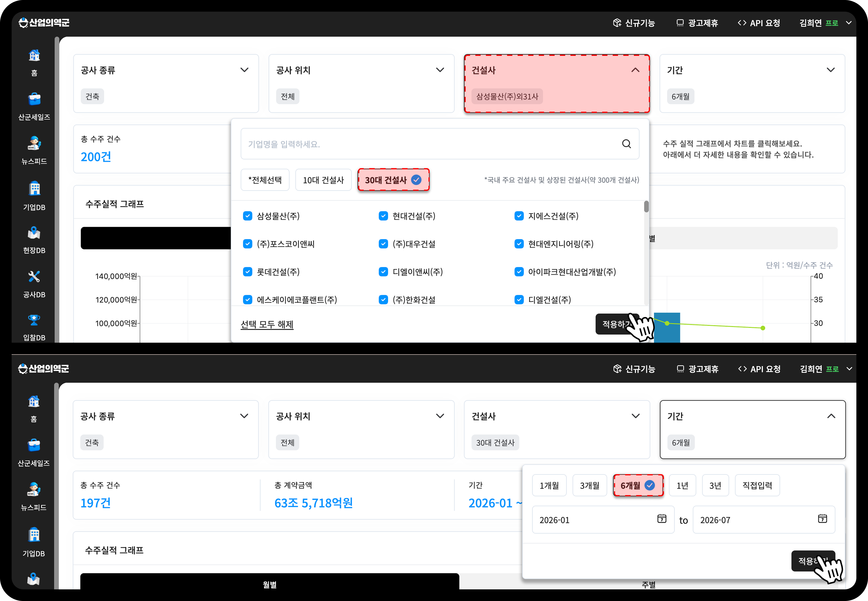Viewport: 868px width, 601px height.
Task: Open calendar icon for 2026-07 end date
Action: click(x=822, y=519)
